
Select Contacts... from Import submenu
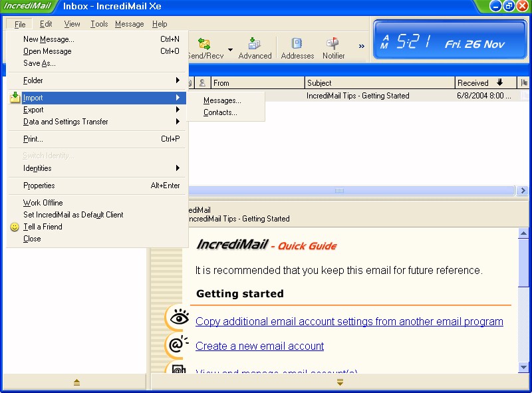point(220,112)
